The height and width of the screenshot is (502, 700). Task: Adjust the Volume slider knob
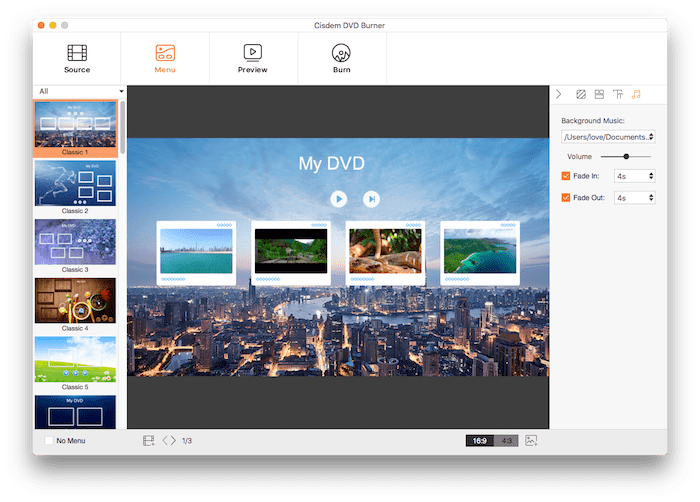coord(626,156)
